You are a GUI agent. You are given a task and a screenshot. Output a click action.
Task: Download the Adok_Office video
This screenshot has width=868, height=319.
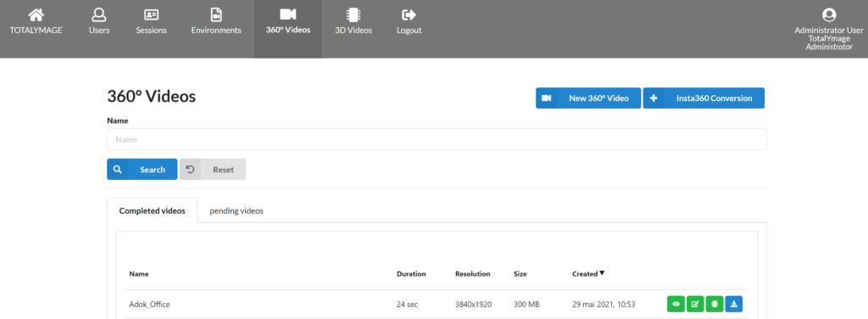(x=733, y=304)
